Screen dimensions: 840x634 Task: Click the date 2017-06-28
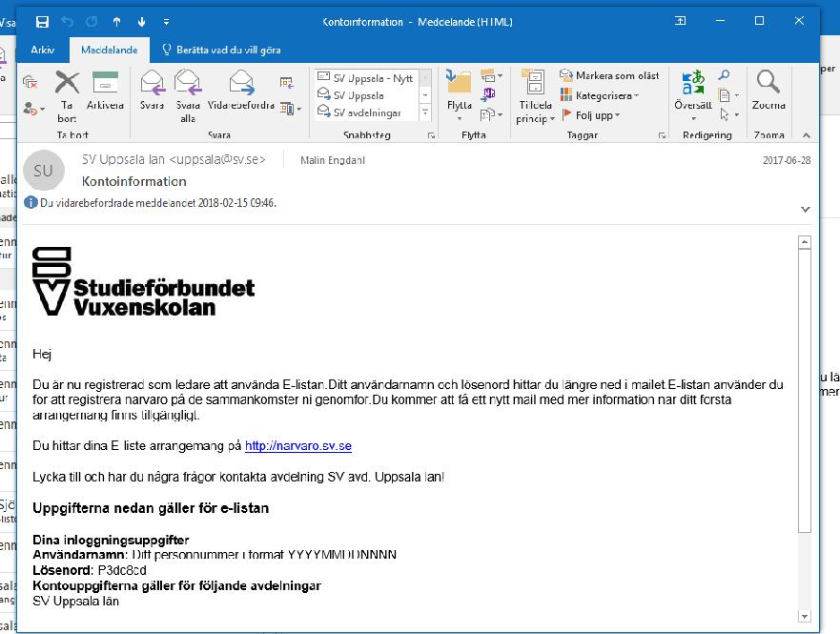click(x=787, y=160)
